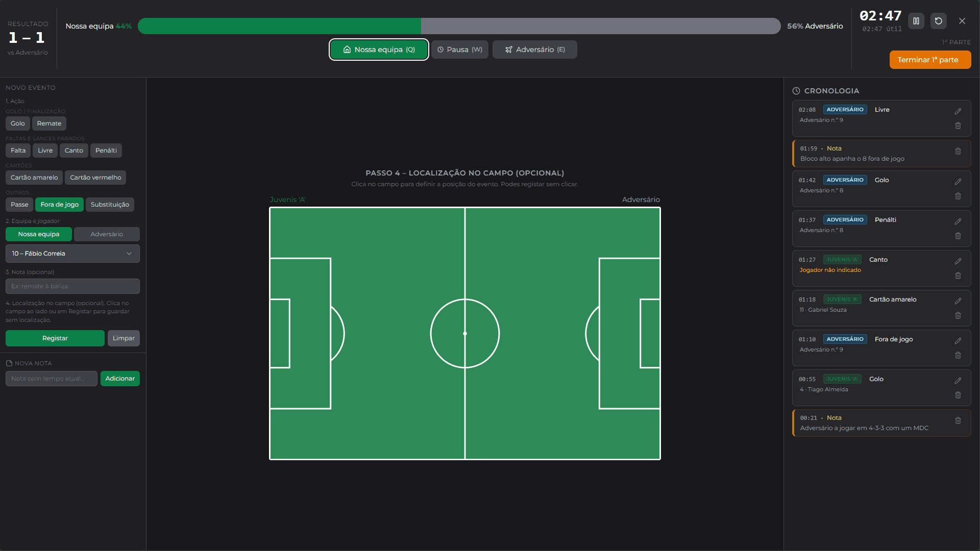
Task: Select the Cartão vermelho action
Action: tap(95, 178)
